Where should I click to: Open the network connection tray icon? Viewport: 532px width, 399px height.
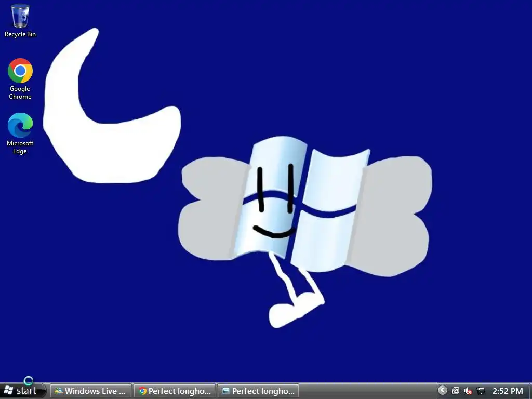[x=481, y=391]
